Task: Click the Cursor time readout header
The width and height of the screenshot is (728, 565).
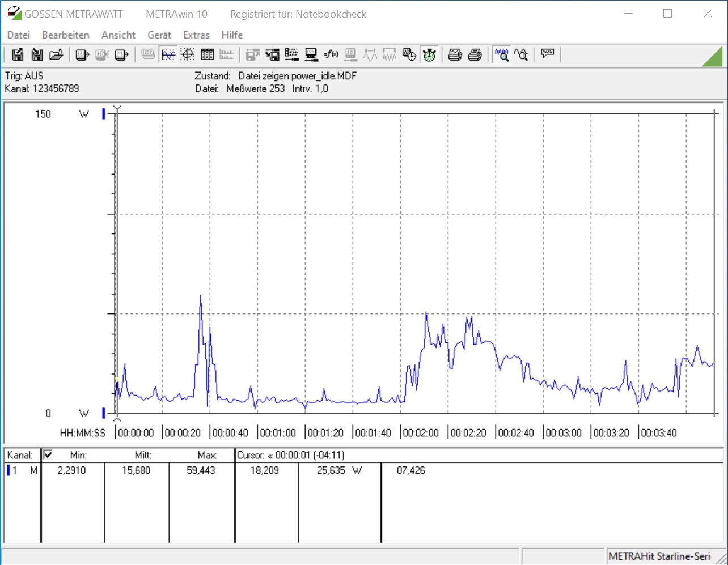Action: (x=290, y=455)
